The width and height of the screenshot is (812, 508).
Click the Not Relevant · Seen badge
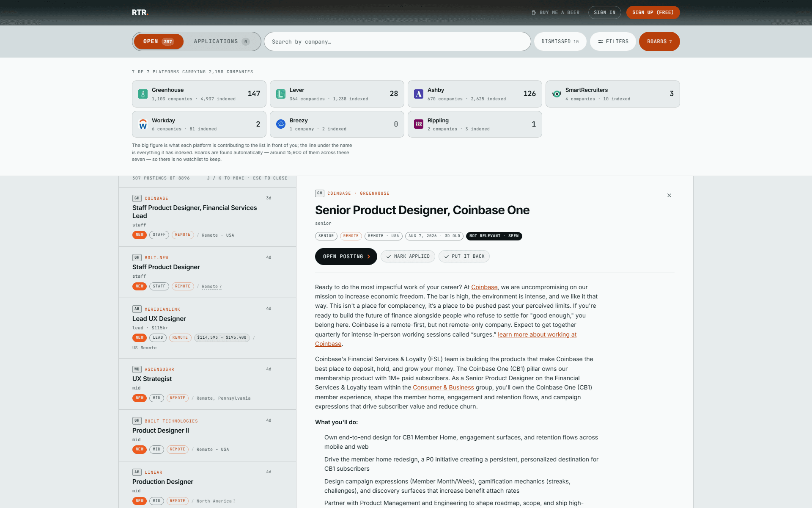click(494, 236)
